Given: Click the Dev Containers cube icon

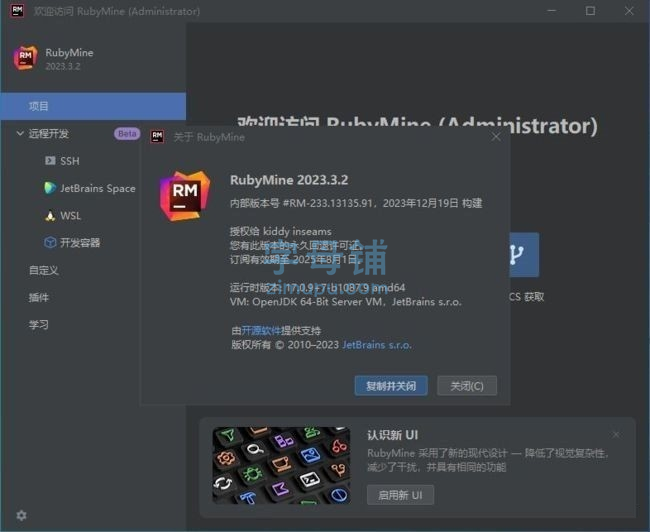Looking at the screenshot, I should click(x=50, y=243).
